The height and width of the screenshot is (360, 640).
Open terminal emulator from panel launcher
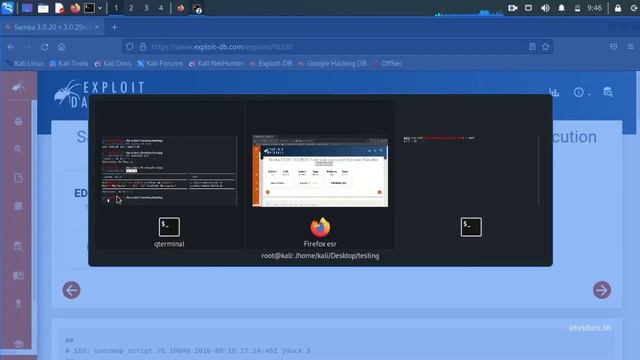click(89, 8)
